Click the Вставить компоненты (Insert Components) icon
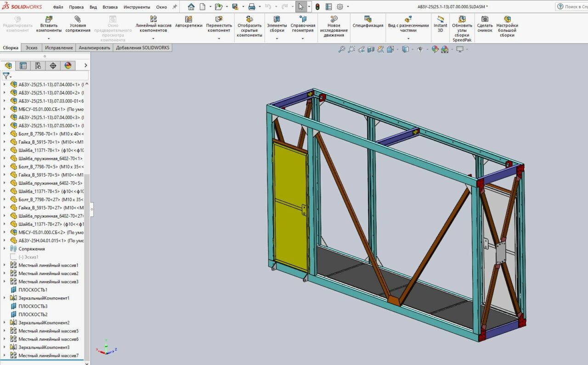 pos(49,19)
